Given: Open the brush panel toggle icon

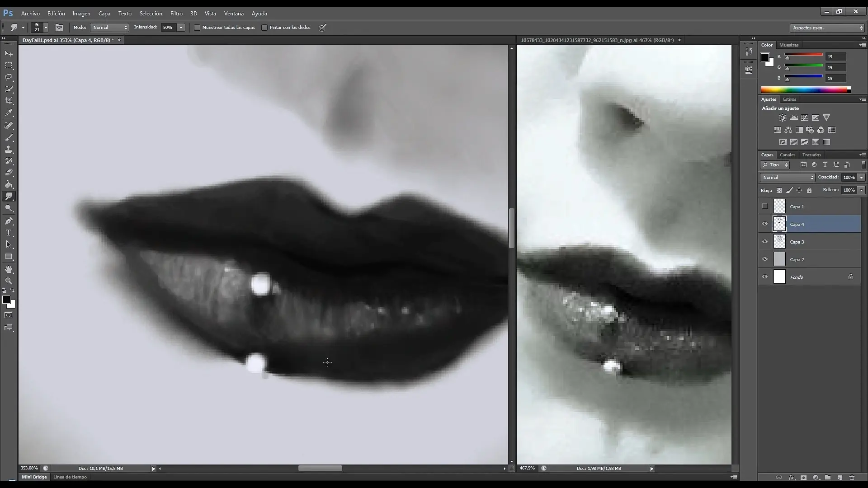Looking at the screenshot, I should click(x=59, y=28).
